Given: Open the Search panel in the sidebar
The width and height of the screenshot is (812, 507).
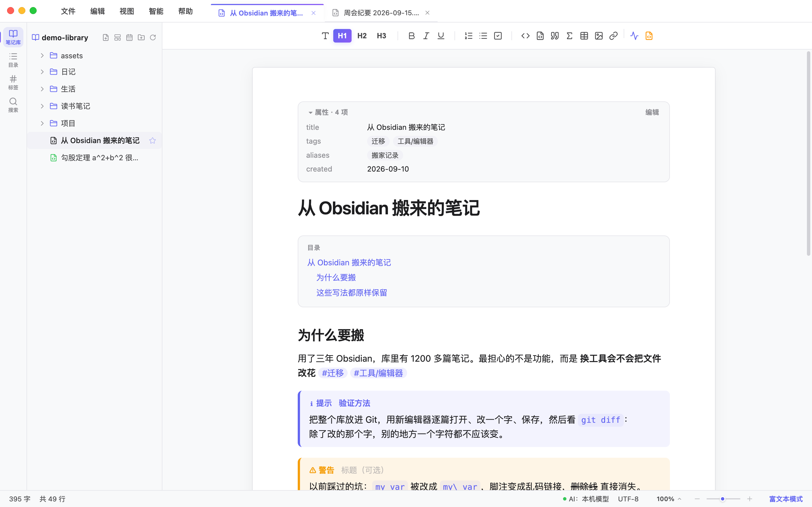Looking at the screenshot, I should coord(13,105).
